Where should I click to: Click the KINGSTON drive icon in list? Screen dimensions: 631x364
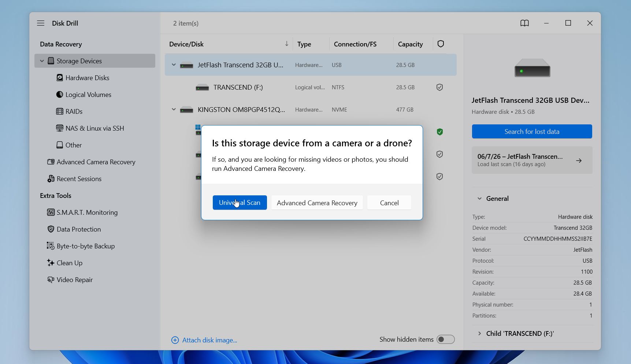186,110
